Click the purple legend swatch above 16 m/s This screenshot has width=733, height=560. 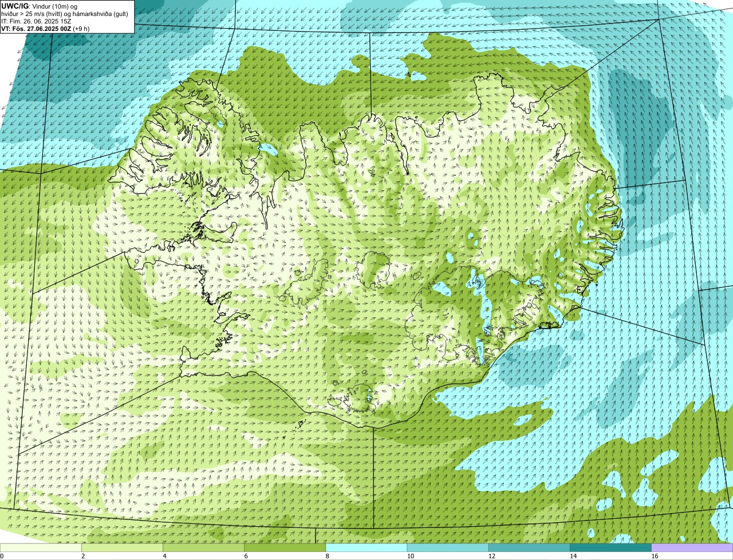[692, 547]
